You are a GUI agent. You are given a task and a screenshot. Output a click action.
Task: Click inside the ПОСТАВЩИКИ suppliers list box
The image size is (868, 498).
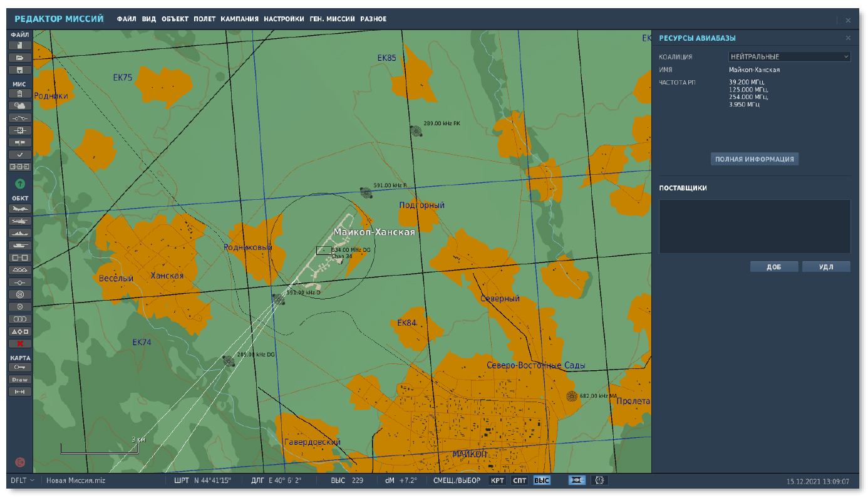pos(754,226)
